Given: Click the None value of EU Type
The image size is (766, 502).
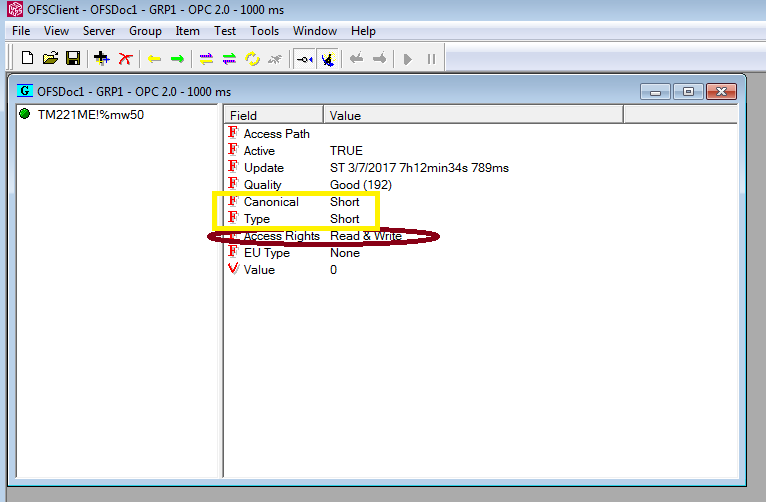Looking at the screenshot, I should tap(345, 253).
